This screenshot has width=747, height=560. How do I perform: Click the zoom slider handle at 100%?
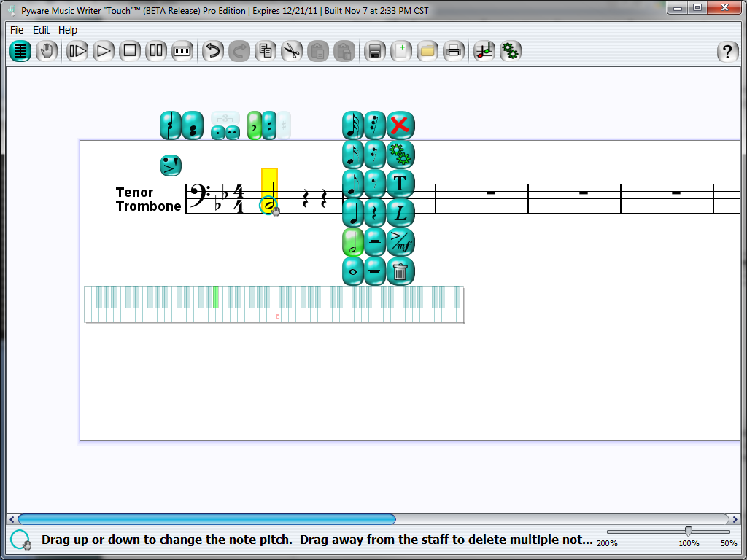688,532
